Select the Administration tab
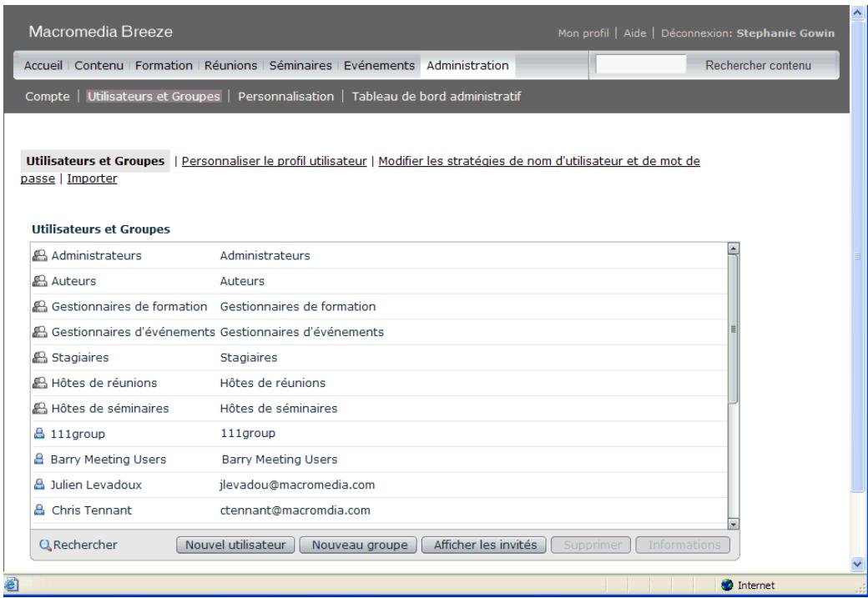The width and height of the screenshot is (868, 598). pos(467,65)
